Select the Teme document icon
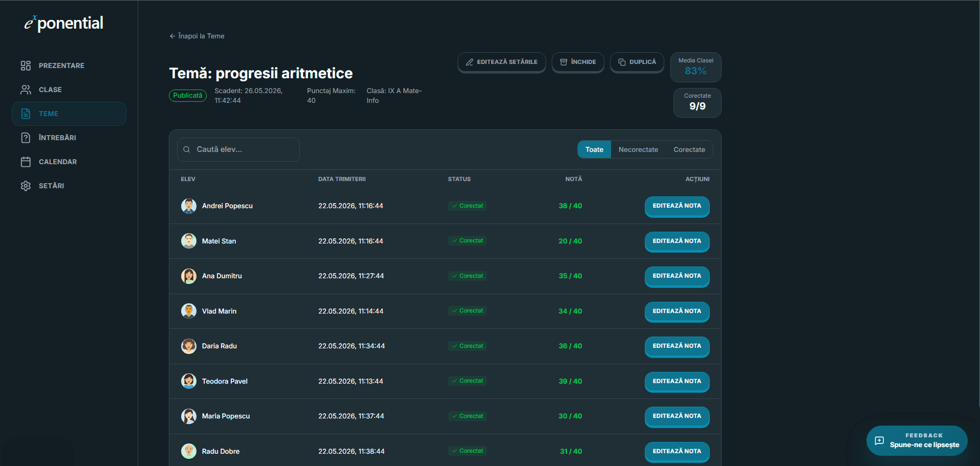Image resolution: width=980 pixels, height=466 pixels. [x=26, y=114]
